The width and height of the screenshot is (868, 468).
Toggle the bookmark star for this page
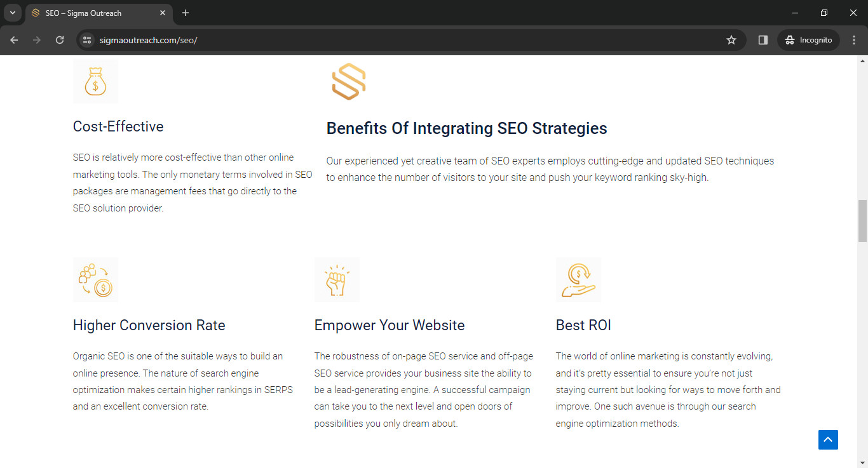click(731, 39)
